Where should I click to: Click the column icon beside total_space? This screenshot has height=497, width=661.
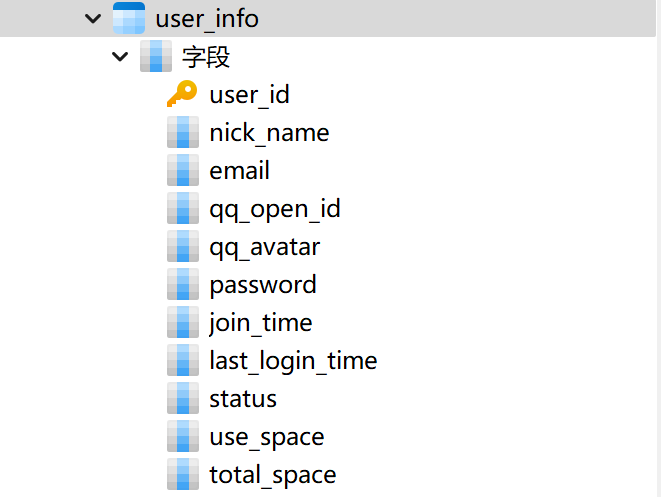click(183, 474)
